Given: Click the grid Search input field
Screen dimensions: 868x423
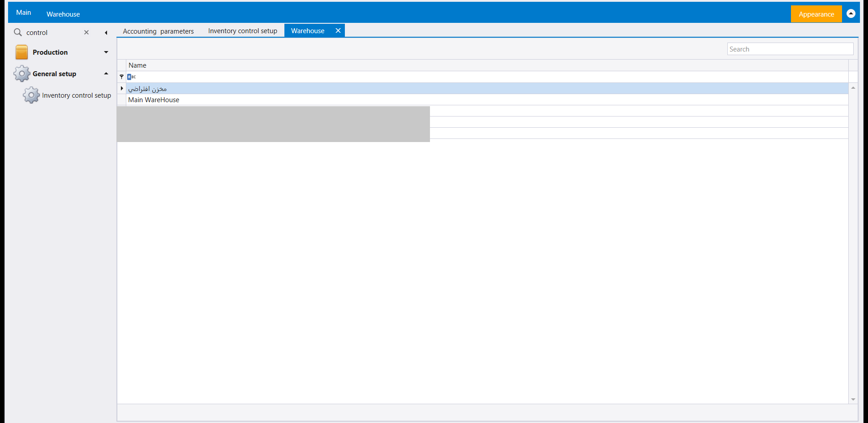Looking at the screenshot, I should pyautogui.click(x=790, y=49).
